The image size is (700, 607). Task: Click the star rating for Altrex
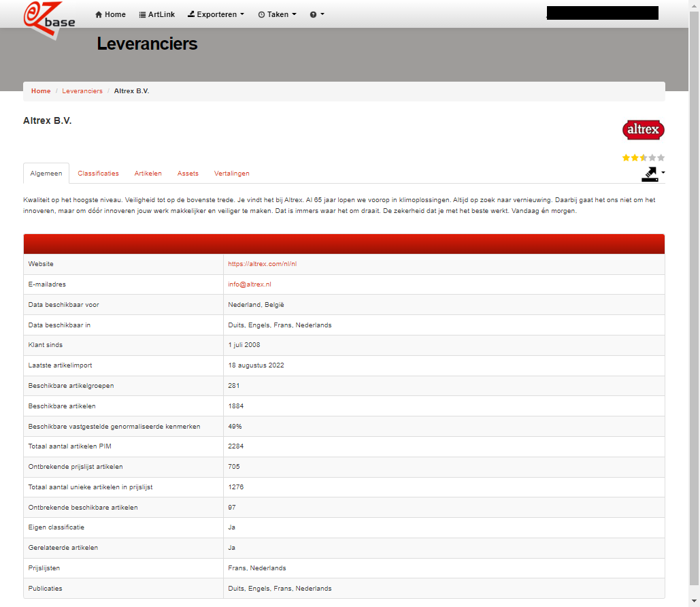[644, 158]
